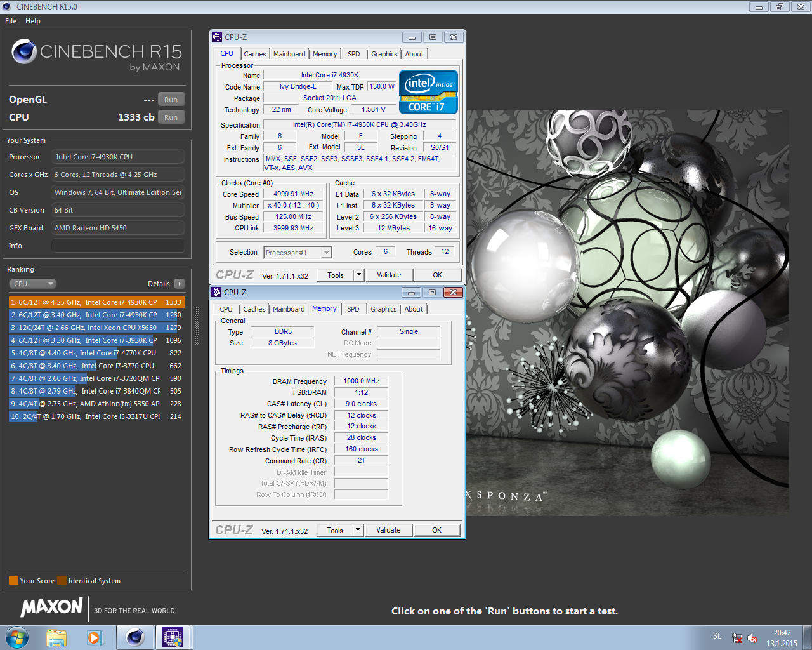Open Windows Explorer from taskbar
The height and width of the screenshot is (650, 812).
pyautogui.click(x=56, y=637)
